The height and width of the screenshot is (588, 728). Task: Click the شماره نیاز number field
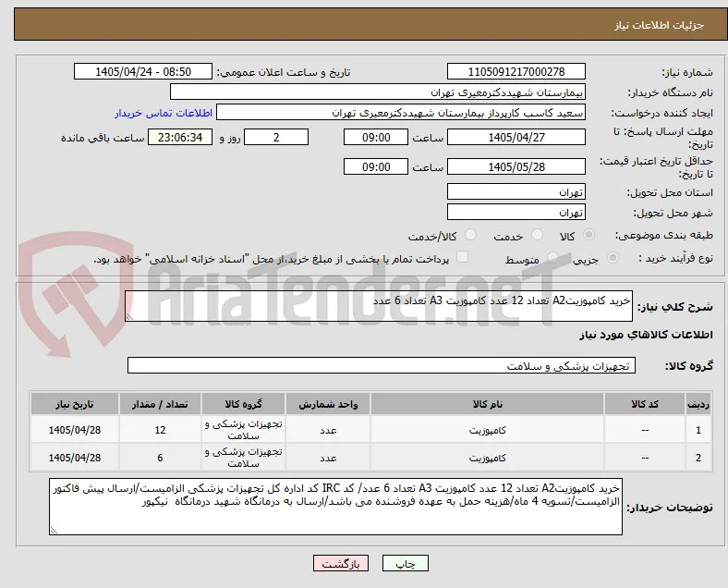coord(516,71)
